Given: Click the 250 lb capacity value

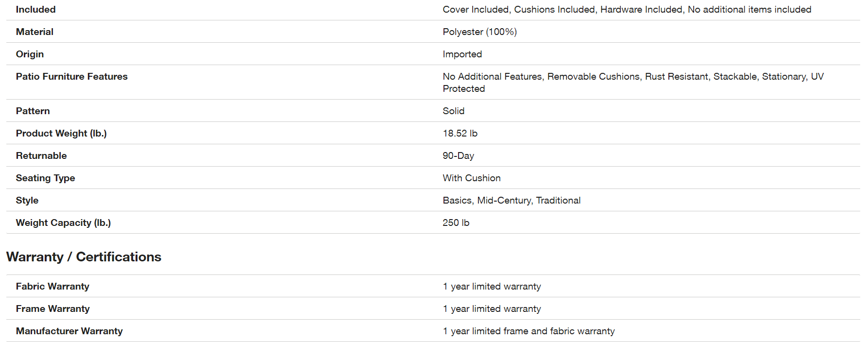Looking at the screenshot, I should [x=456, y=222].
